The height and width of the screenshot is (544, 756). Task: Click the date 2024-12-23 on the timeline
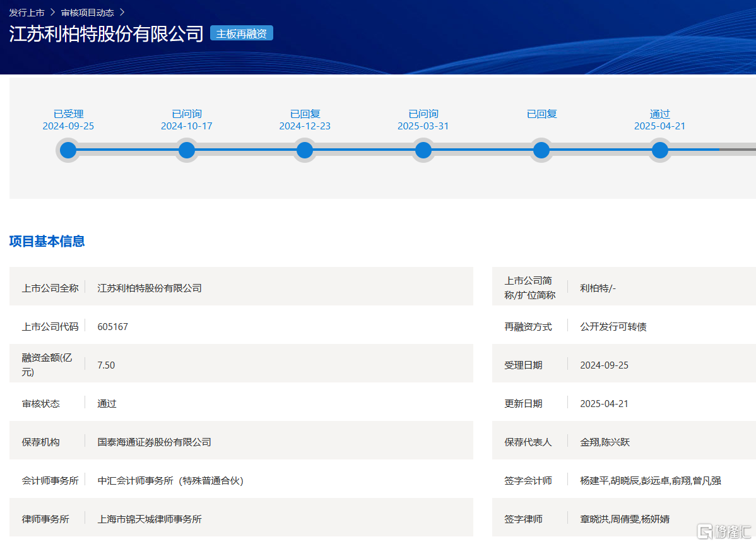tap(305, 126)
